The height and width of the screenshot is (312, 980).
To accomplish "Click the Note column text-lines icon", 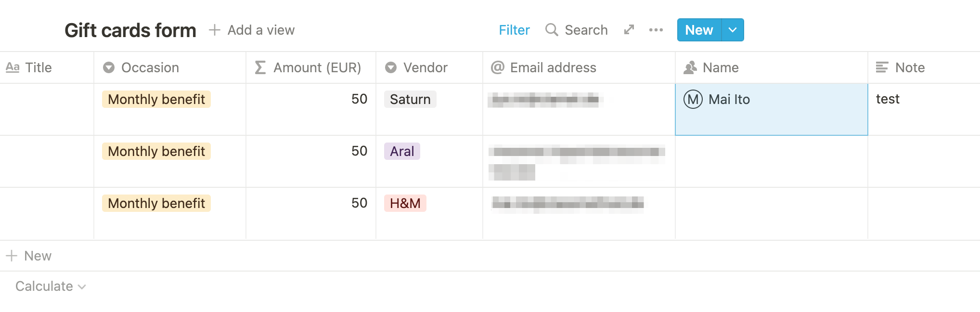I will tap(882, 67).
